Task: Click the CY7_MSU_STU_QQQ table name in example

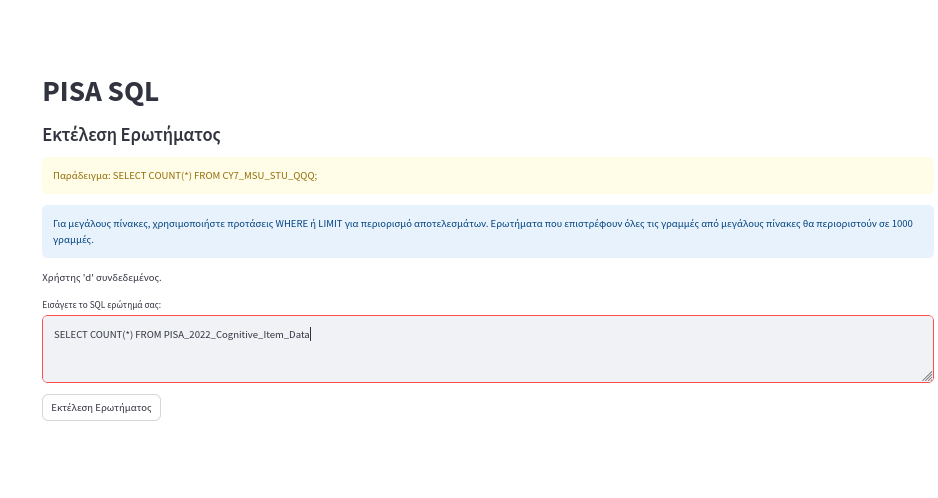Action: click(268, 176)
